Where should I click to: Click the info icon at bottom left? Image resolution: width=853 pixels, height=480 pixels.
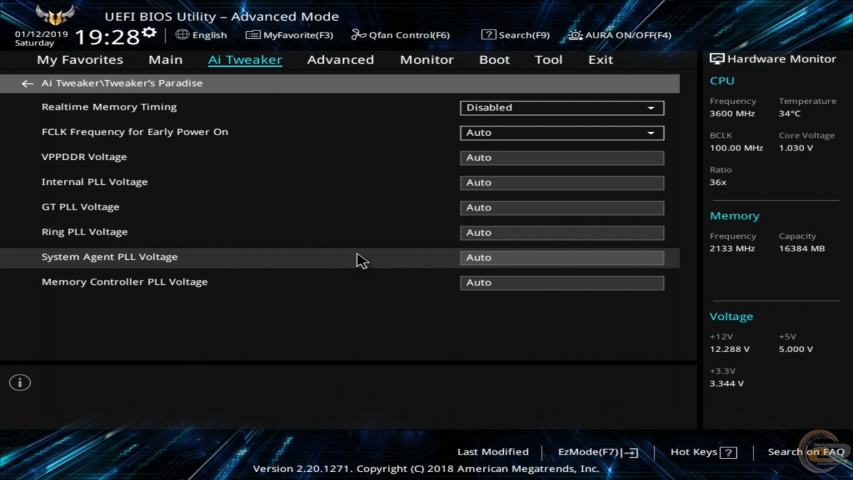pyautogui.click(x=20, y=383)
